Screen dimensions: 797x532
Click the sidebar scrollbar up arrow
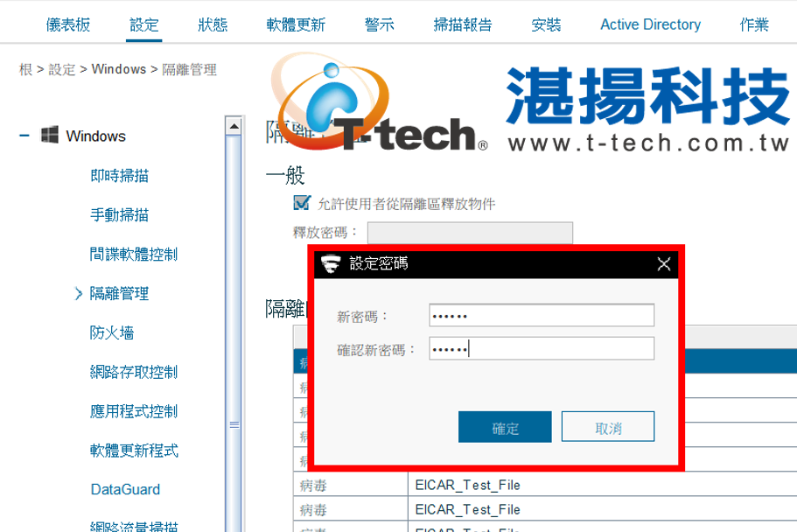pyautogui.click(x=234, y=126)
